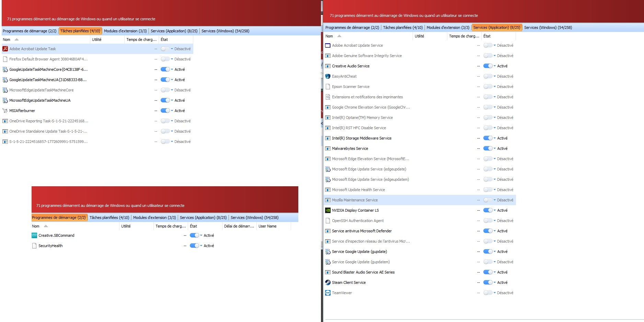Viewport: 644px width, 322px height.
Task: Click the MicrosoftEdgeUpdateTaskMachineUA row icon
Action: (x=5, y=100)
